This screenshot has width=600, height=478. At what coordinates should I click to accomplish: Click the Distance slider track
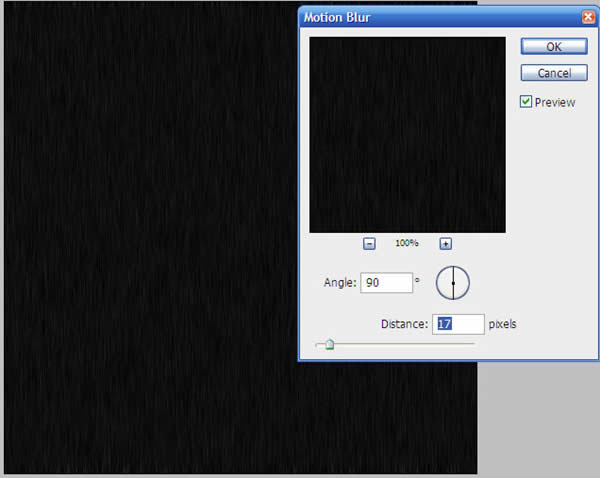pos(395,344)
